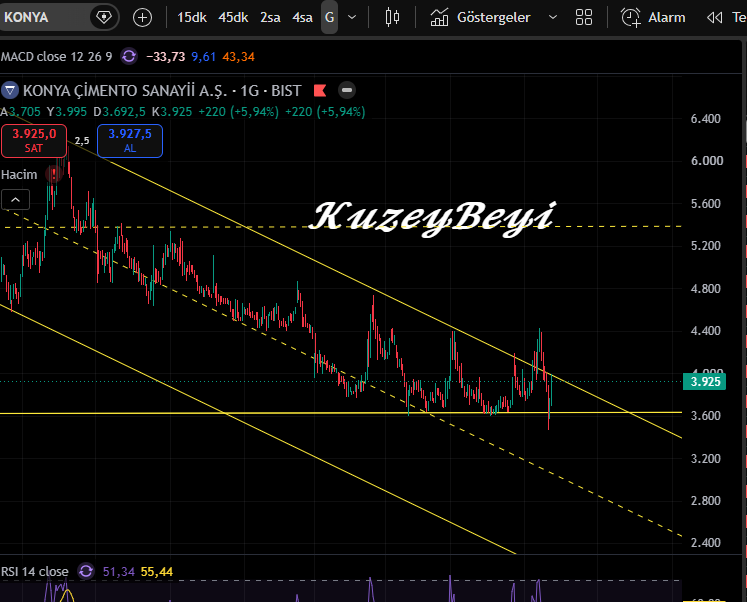Click the blue MACD value 9,61
Image resolution: width=747 pixels, height=602 pixels.
pos(203,57)
